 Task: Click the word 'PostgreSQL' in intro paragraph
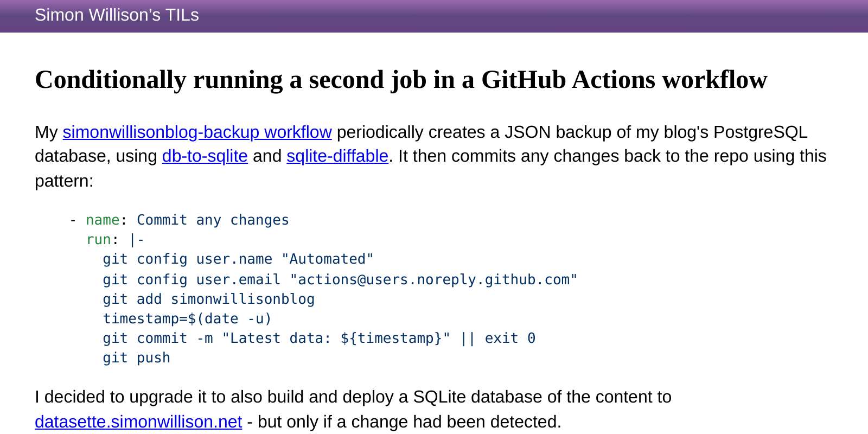(760, 132)
